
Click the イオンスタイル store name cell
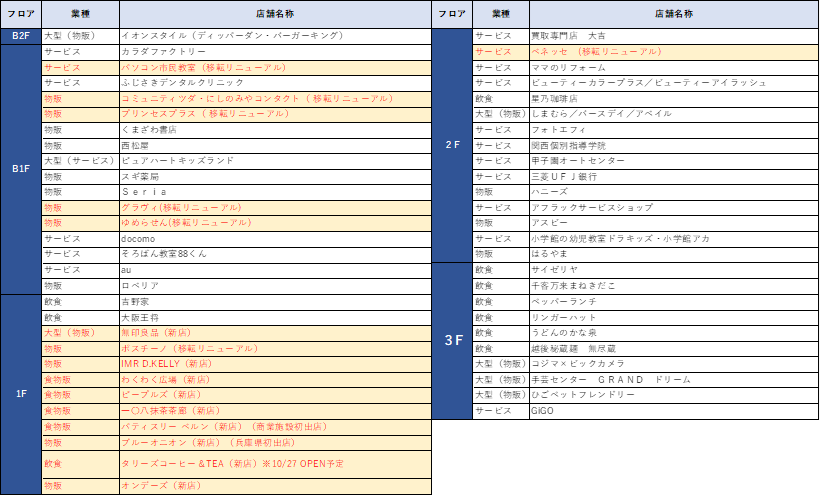coord(276,36)
